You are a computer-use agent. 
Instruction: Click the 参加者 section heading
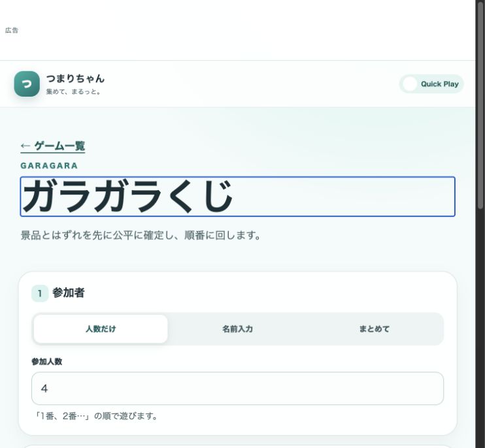[x=69, y=293]
